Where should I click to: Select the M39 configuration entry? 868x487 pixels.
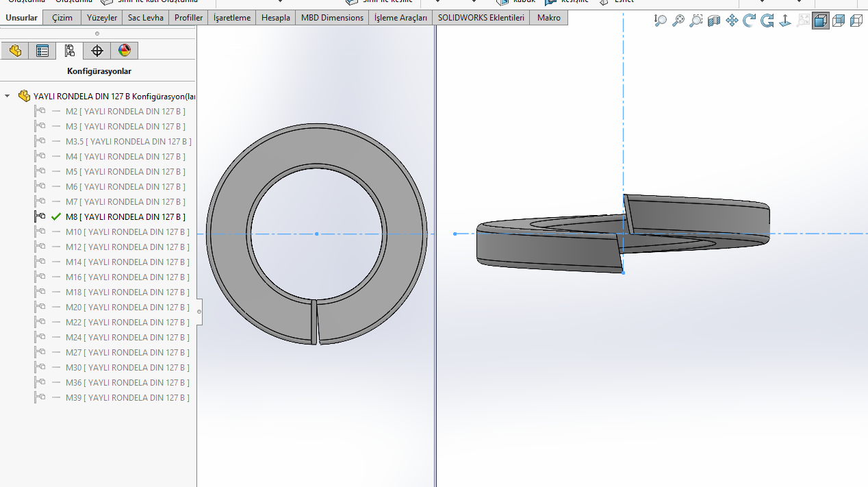pyautogui.click(x=127, y=398)
